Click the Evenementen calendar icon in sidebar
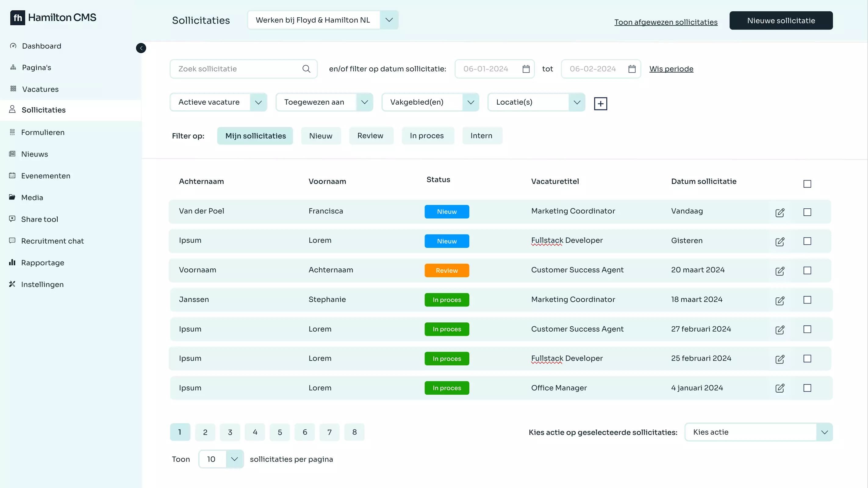 [12, 175]
